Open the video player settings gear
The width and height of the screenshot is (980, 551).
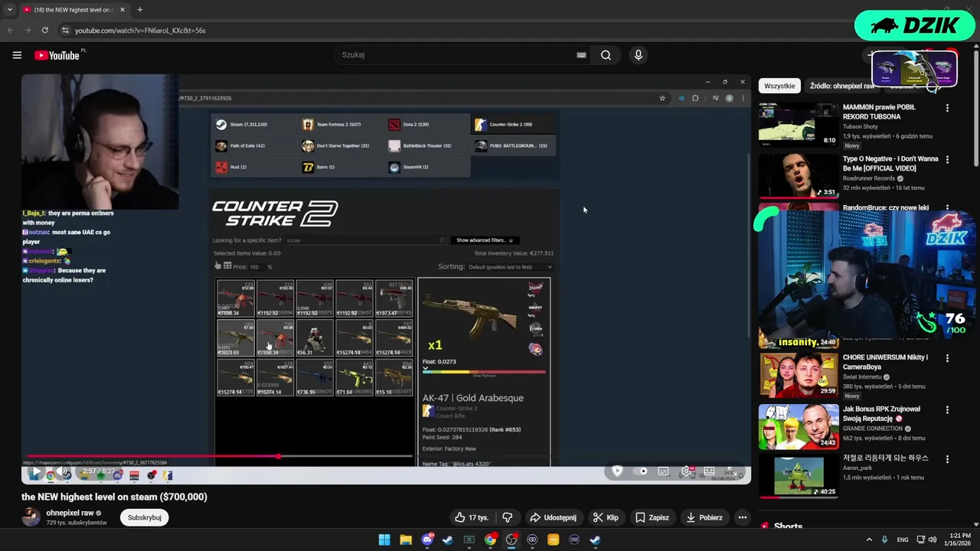point(687,471)
